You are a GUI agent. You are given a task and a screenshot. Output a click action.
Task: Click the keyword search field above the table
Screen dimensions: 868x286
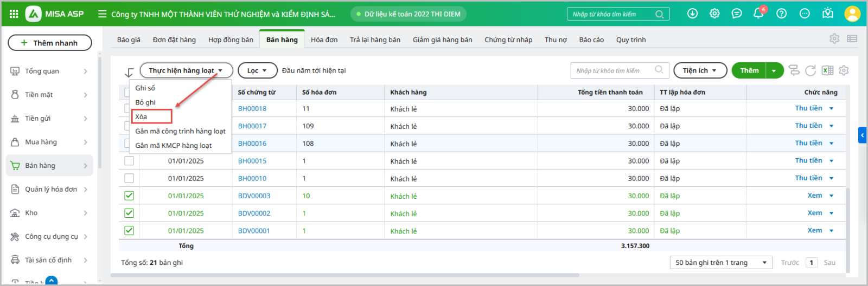(x=614, y=70)
